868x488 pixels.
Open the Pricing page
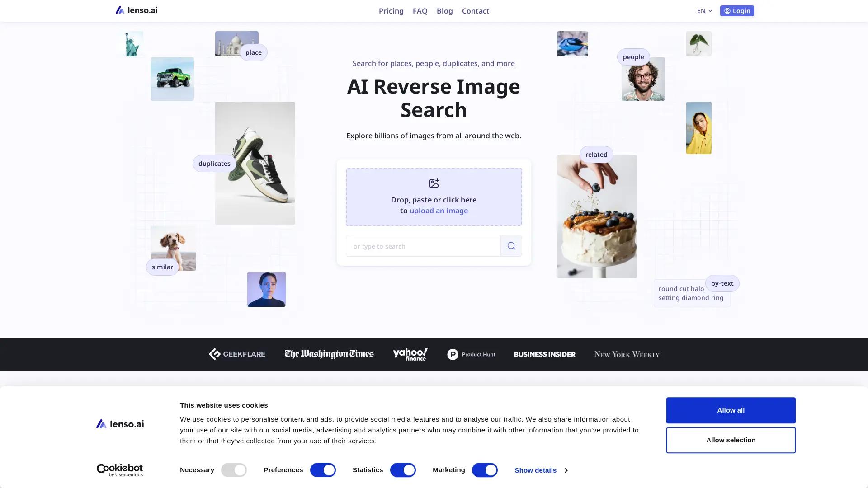tap(391, 10)
